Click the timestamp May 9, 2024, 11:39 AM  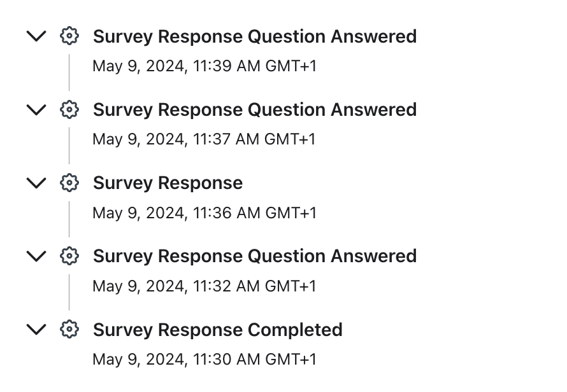(205, 66)
